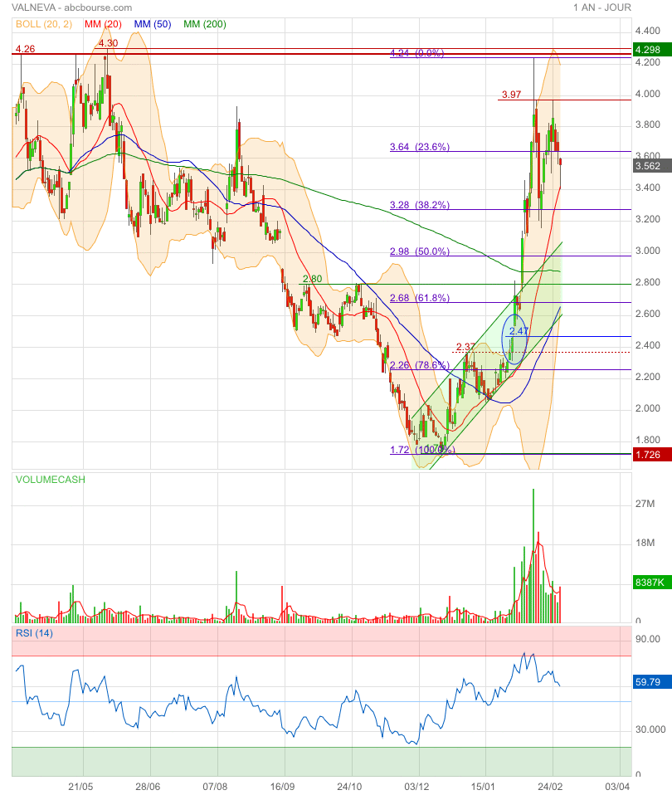Click the VOLUMECASH panel label
The height and width of the screenshot is (795, 672).
50,479
